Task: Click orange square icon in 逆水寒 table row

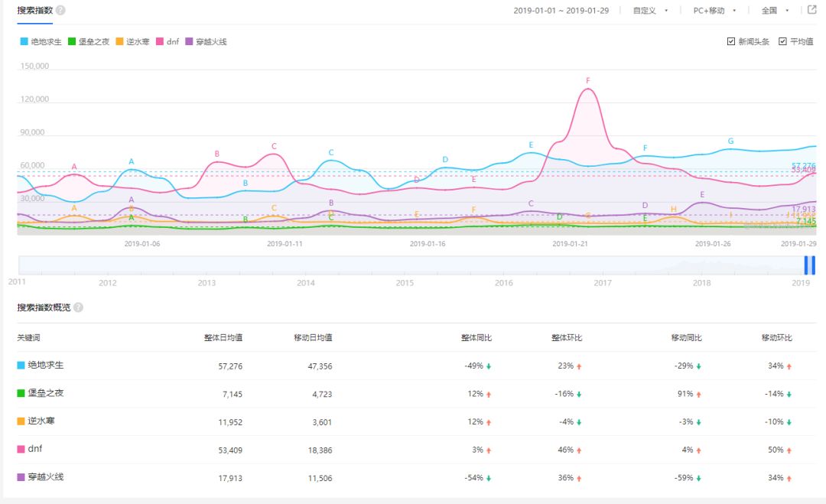Action: (x=21, y=421)
